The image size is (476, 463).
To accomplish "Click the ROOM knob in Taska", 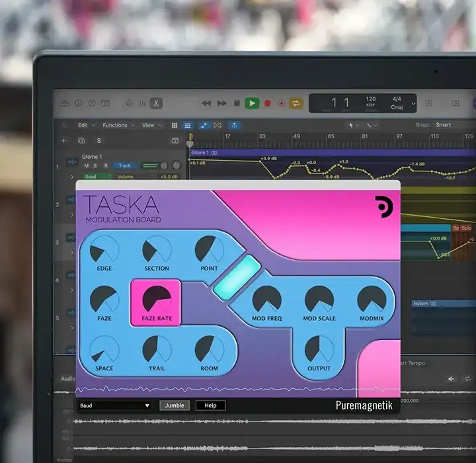I will coord(209,350).
